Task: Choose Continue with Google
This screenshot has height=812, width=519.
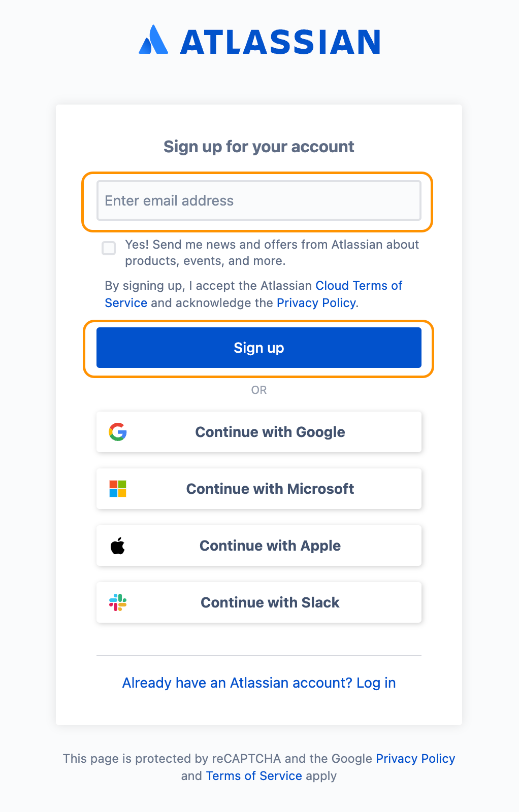Action: pos(259,432)
